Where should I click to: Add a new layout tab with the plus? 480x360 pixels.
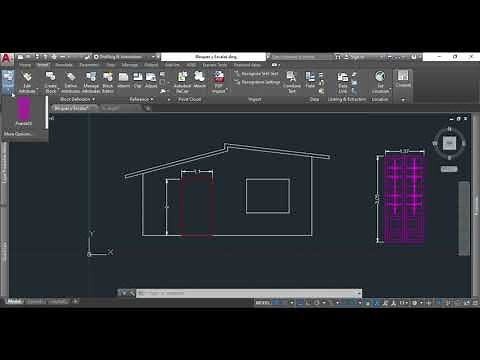click(76, 301)
